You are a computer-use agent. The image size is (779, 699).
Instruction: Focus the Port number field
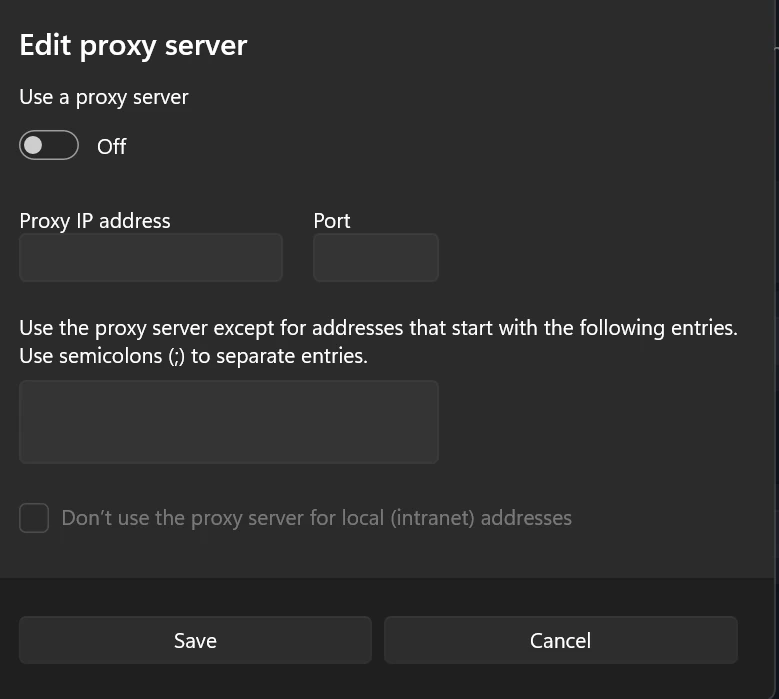tap(375, 258)
